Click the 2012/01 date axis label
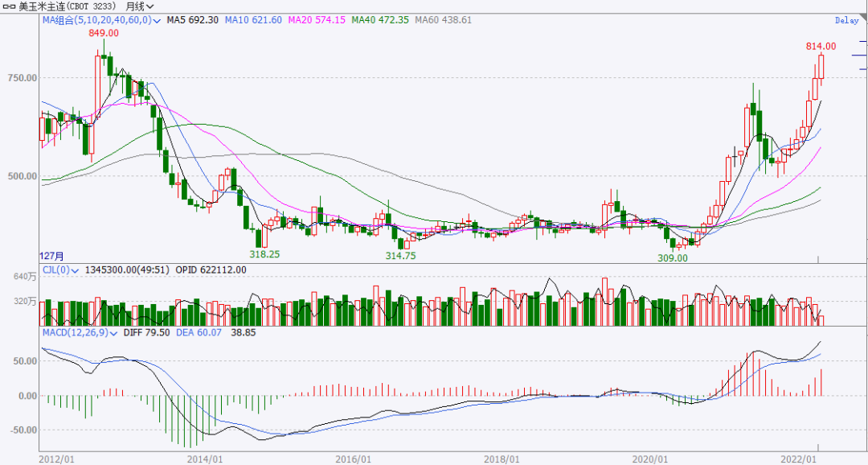This screenshot has height=465, width=868. coord(56,459)
